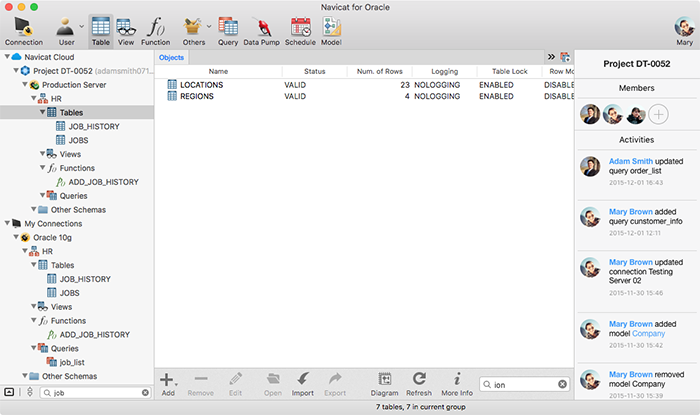700x415 pixels.
Task: Sort by the Table Lock column header
Action: (x=509, y=71)
